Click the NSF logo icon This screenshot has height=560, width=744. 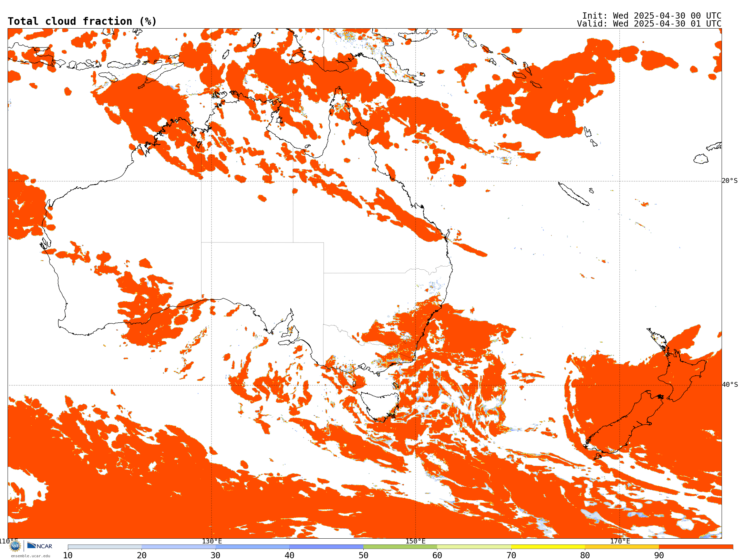pyautogui.click(x=15, y=546)
